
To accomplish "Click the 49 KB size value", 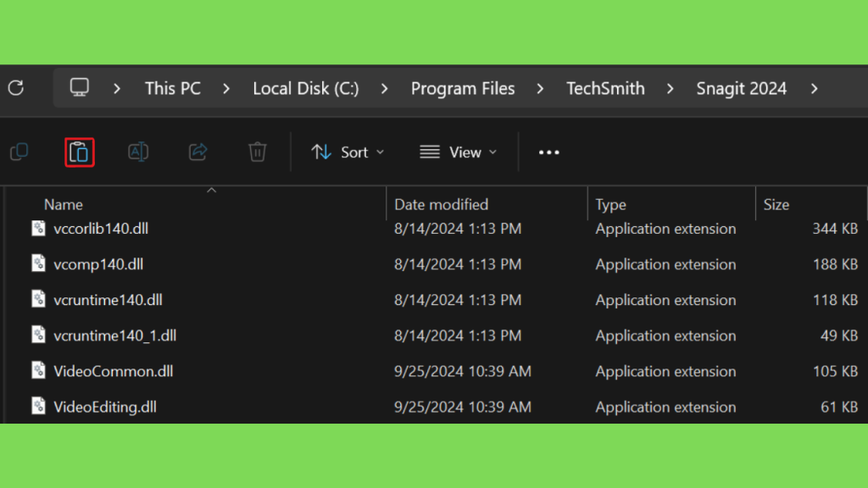I will [838, 335].
